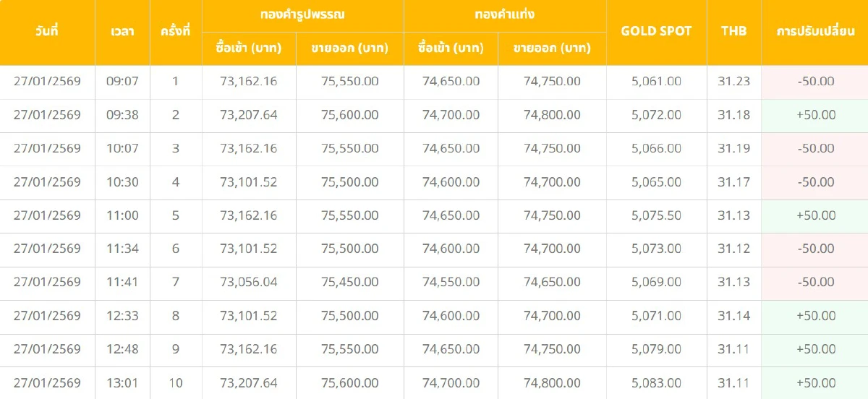Click the 73,056.04 buy price cell
Viewport: 868px width, 399px height.
249,282
